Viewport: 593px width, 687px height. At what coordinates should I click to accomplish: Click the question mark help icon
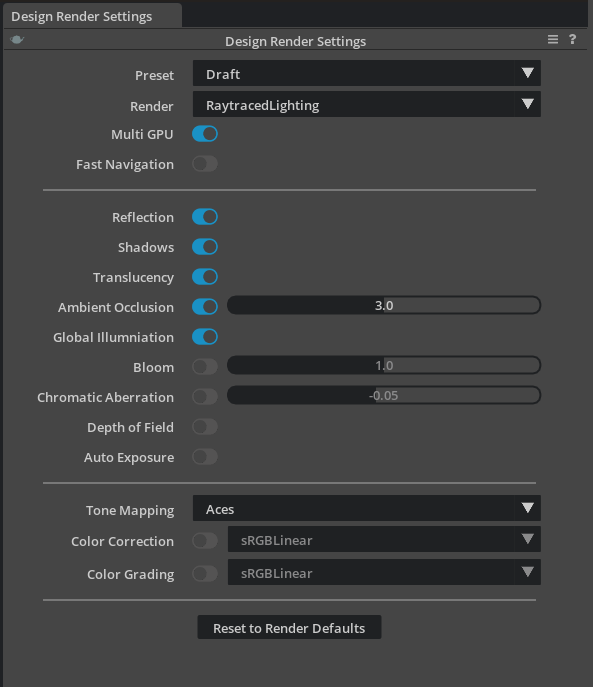click(x=572, y=40)
